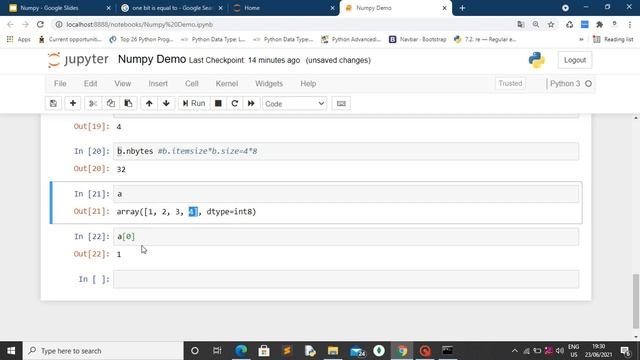Click the Python logo icon
640x360 pixels.
pyautogui.click(x=536, y=60)
